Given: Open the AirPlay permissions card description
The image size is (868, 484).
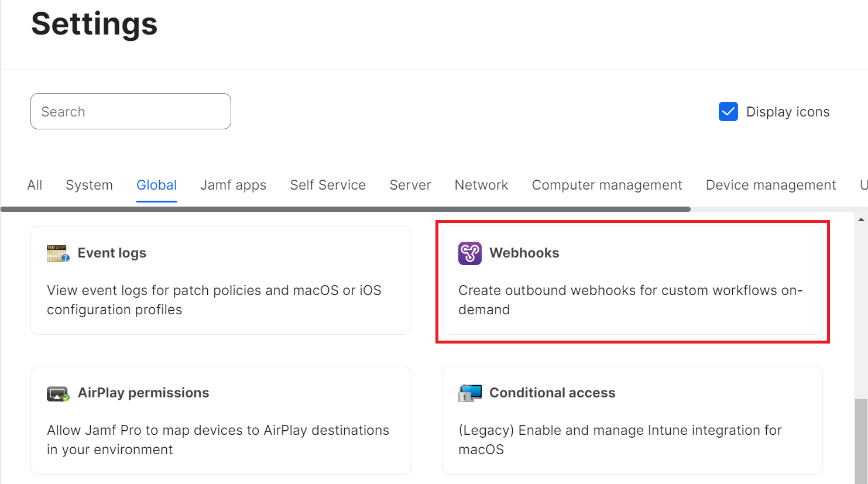Looking at the screenshot, I should point(218,440).
